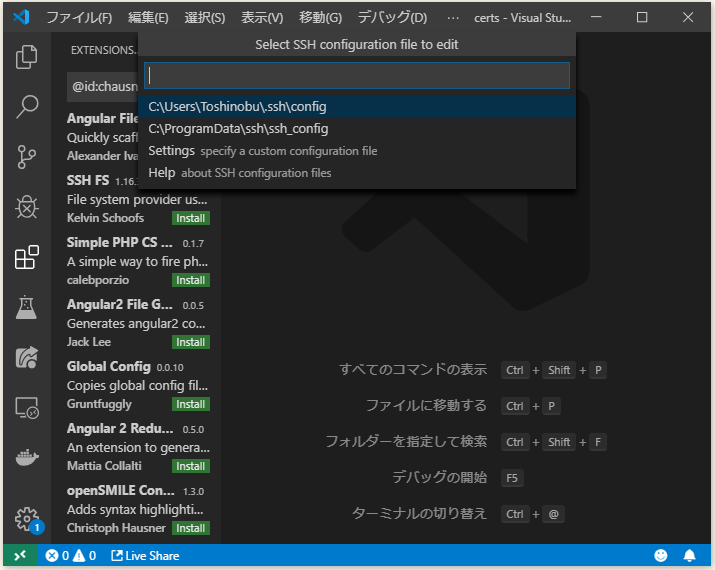Viewport: 715px width, 570px height.
Task: Open problems via errors and warnings counter
Action: pyautogui.click(x=71, y=555)
